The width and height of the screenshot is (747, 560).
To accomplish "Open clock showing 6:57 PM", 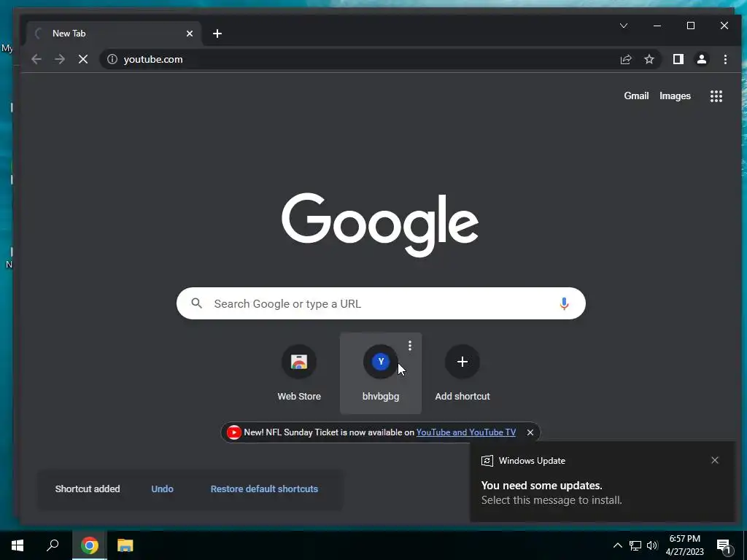I will click(684, 545).
